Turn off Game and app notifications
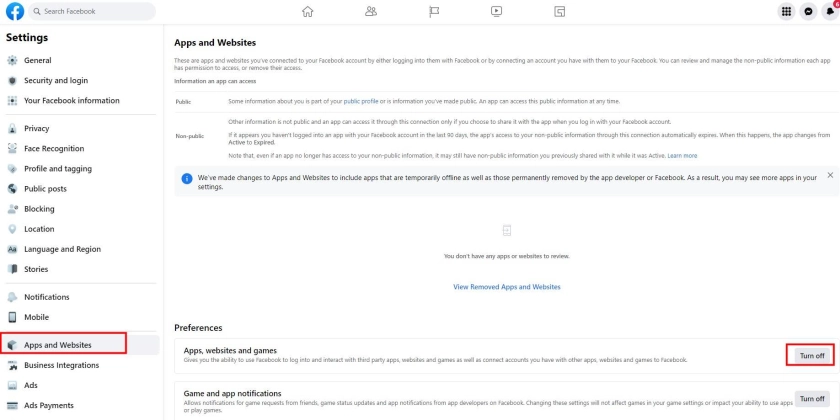Image resolution: width=840 pixels, height=420 pixels. click(811, 399)
